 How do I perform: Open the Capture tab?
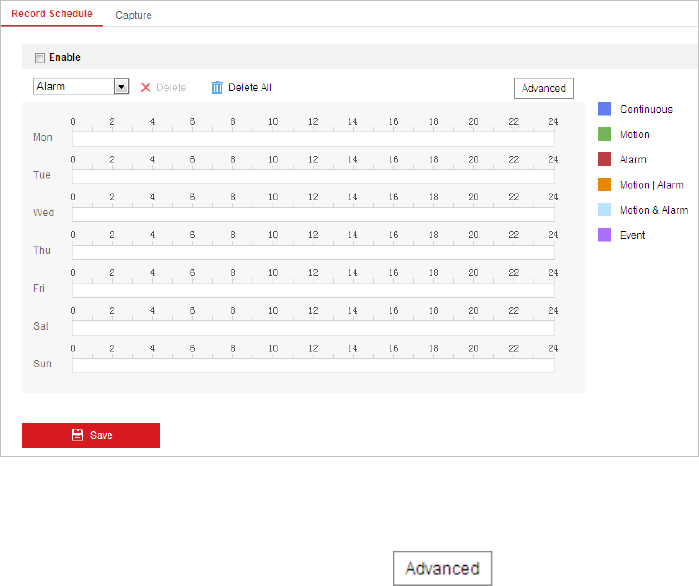pos(133,15)
